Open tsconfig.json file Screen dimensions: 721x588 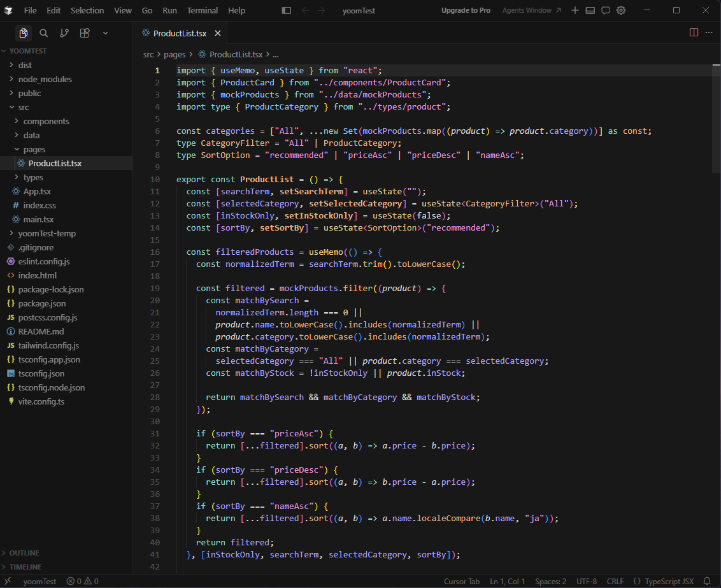[67, 374]
